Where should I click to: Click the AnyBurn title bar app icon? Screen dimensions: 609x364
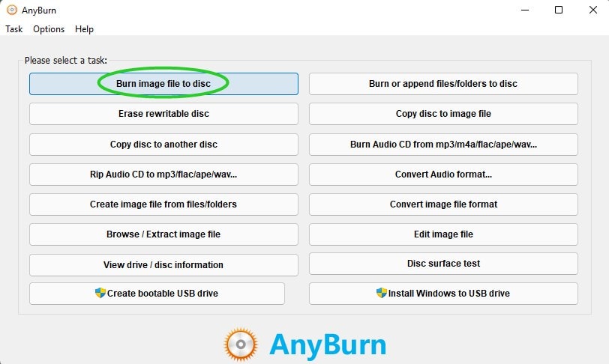pyautogui.click(x=11, y=10)
